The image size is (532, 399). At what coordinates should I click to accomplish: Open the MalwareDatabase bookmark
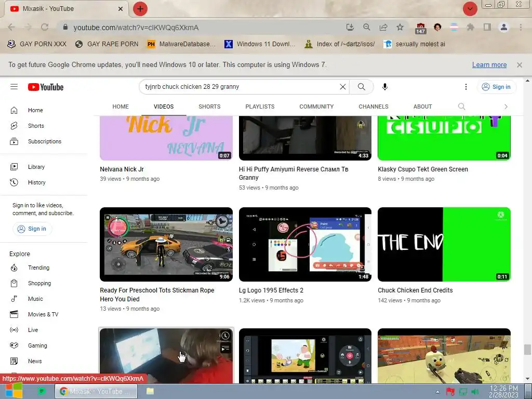click(181, 44)
